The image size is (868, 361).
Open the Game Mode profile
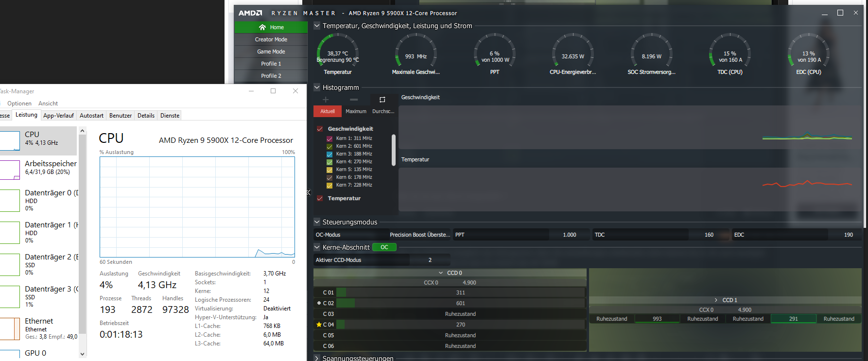[271, 52]
